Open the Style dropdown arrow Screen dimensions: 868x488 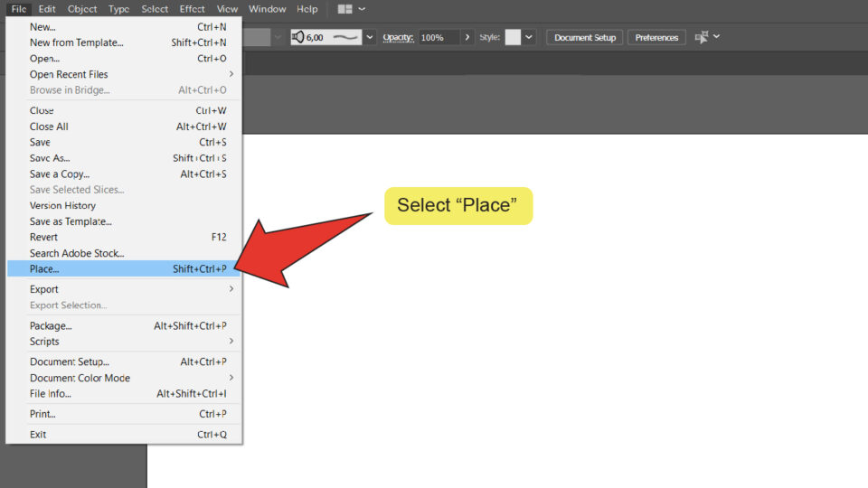[x=529, y=37]
